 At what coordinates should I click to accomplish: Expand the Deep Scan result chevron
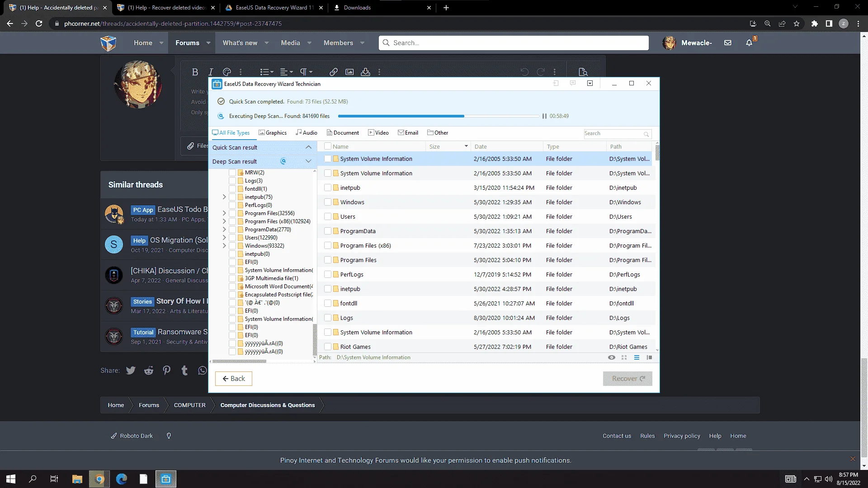pyautogui.click(x=308, y=161)
